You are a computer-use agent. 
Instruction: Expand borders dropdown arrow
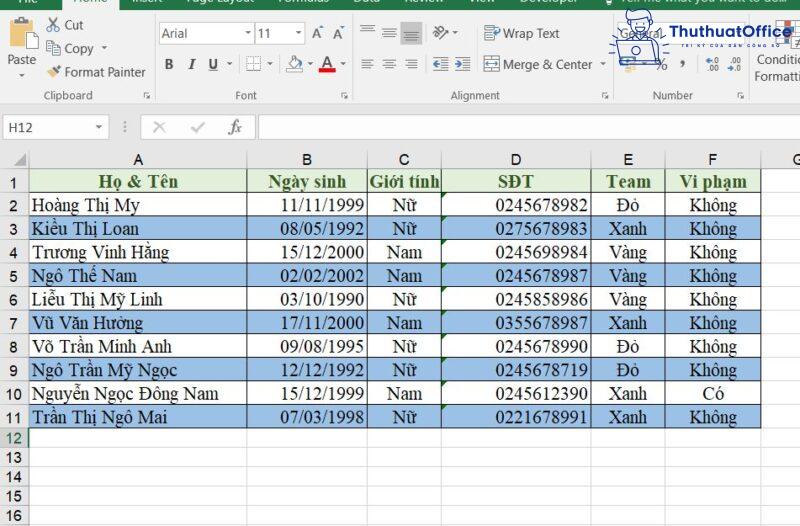click(x=270, y=64)
